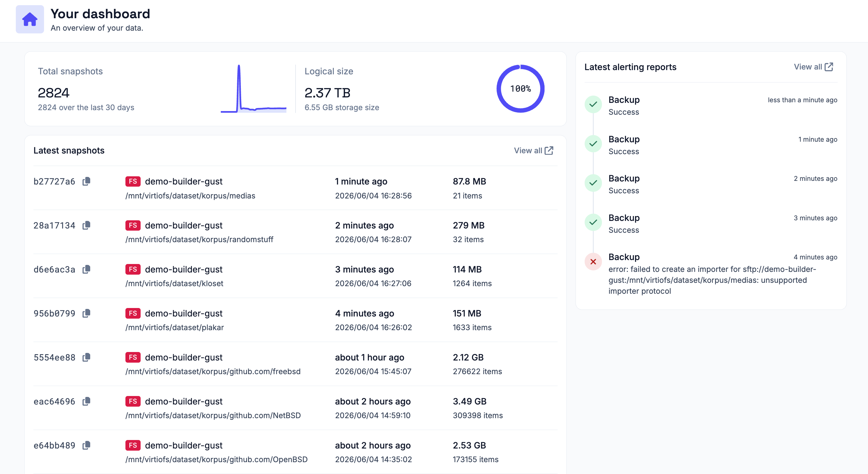Image resolution: width=868 pixels, height=474 pixels.
Task: Open the github.com/OpenBSD snapshot path
Action: click(216, 459)
